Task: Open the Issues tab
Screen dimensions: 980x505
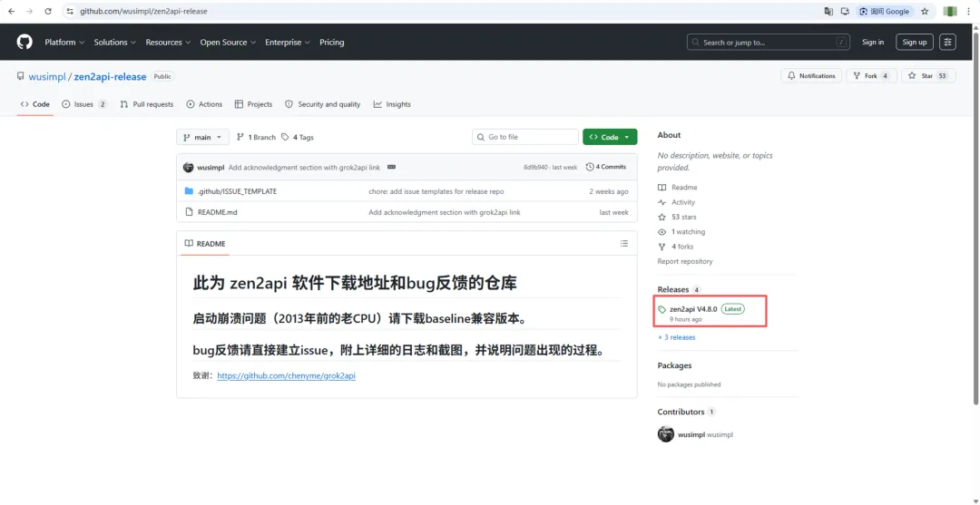Action: tap(84, 104)
